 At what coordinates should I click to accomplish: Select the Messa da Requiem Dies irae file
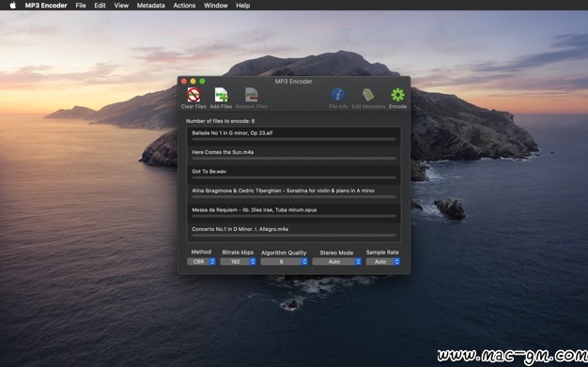click(294, 213)
